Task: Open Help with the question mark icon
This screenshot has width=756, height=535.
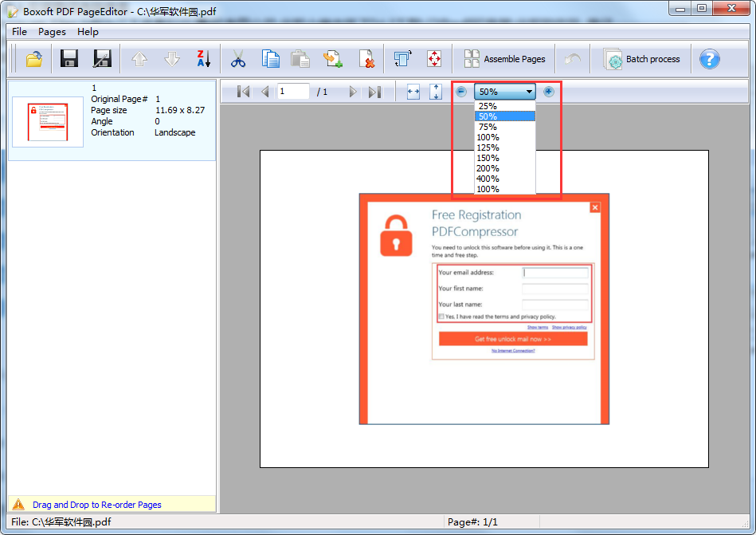Action: [709, 58]
